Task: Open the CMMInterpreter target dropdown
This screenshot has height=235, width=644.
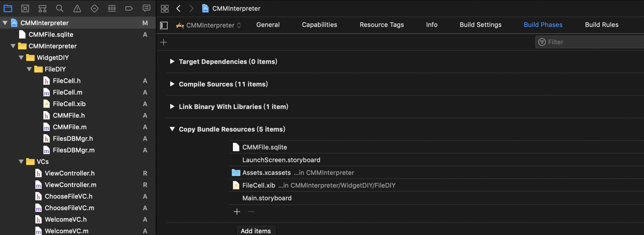Action: (209, 25)
